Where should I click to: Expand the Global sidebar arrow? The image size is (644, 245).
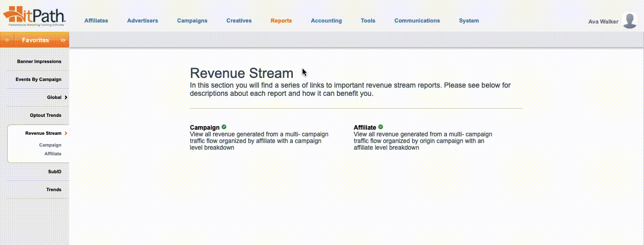point(66,97)
